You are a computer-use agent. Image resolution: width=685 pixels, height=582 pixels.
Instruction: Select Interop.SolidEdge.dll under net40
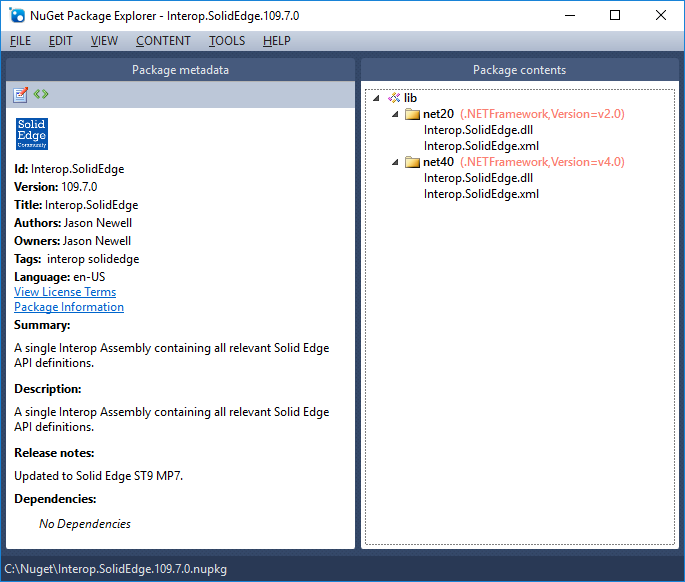pos(478,178)
